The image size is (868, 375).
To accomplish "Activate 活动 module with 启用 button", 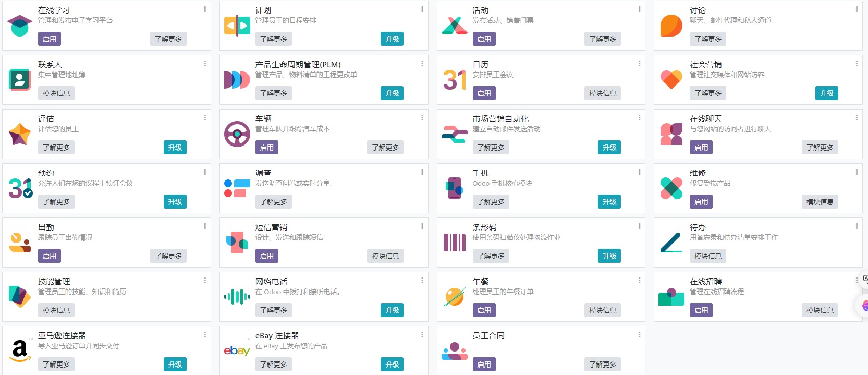I will [x=484, y=39].
